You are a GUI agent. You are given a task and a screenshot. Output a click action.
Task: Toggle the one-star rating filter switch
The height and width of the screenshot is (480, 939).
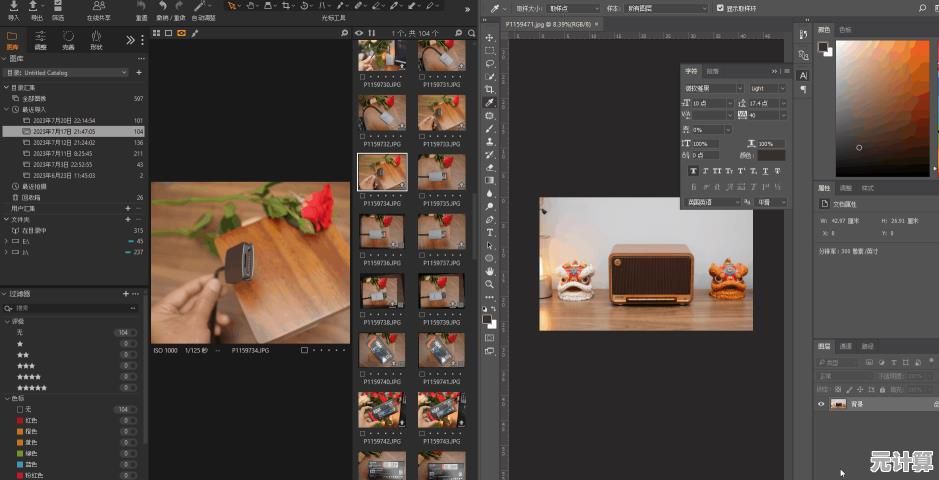point(128,344)
